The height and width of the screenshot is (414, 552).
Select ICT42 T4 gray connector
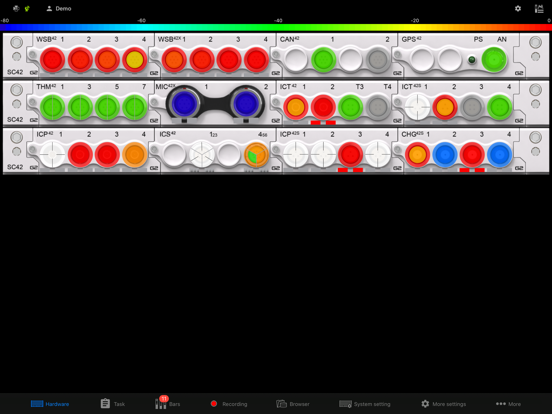coord(378,107)
